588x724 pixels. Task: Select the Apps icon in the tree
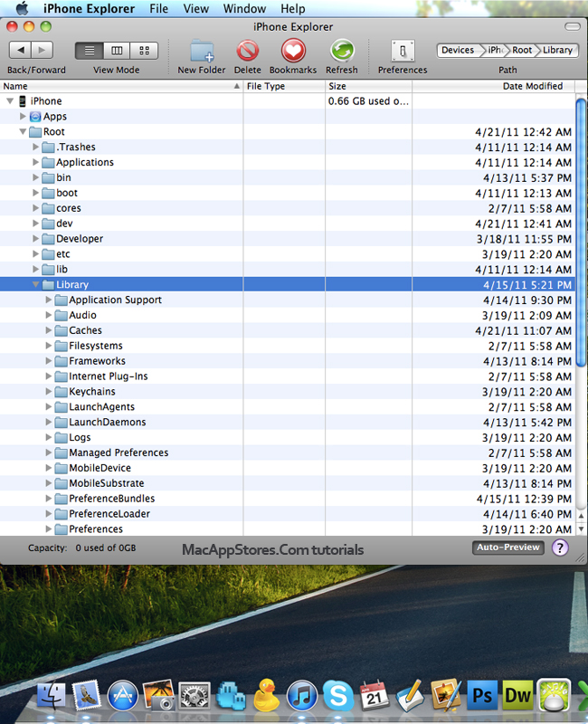[35, 117]
